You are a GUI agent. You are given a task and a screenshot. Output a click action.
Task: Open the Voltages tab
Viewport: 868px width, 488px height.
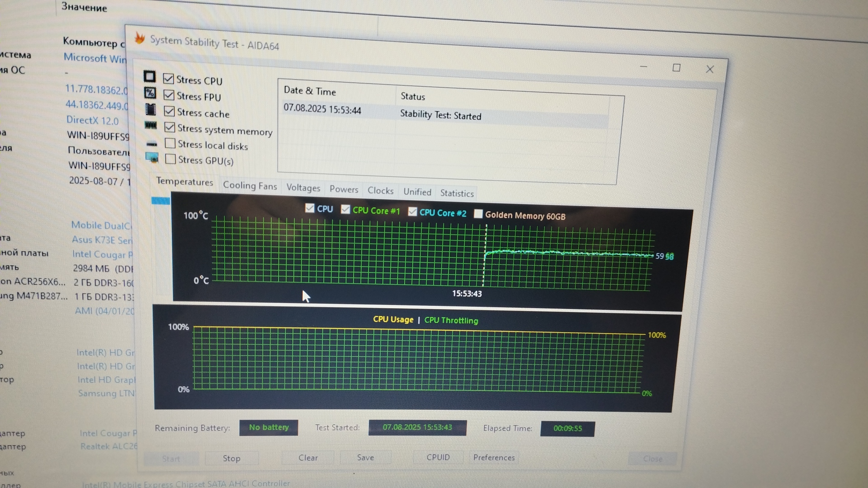pos(303,188)
